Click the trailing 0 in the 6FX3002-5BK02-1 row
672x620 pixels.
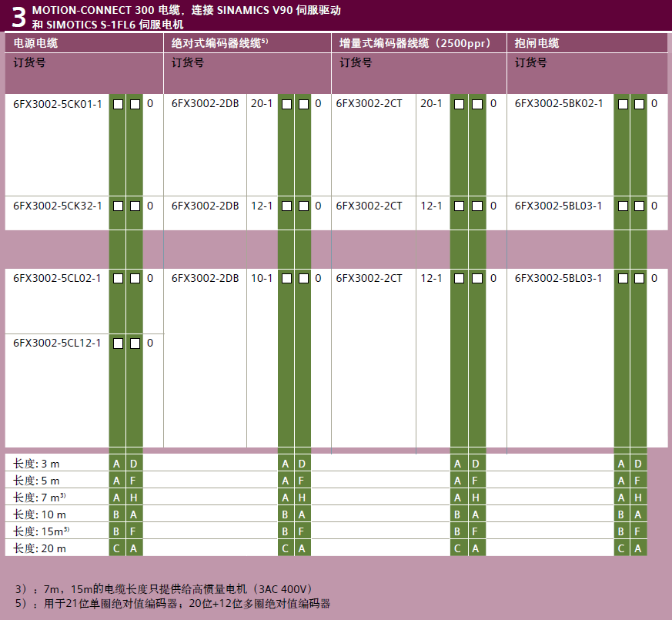(654, 103)
